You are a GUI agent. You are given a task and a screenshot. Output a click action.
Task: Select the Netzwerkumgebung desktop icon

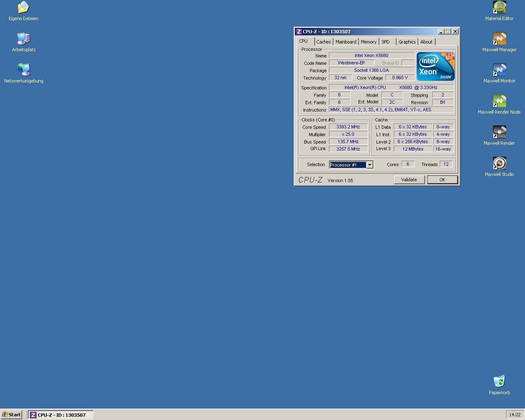pos(23,73)
